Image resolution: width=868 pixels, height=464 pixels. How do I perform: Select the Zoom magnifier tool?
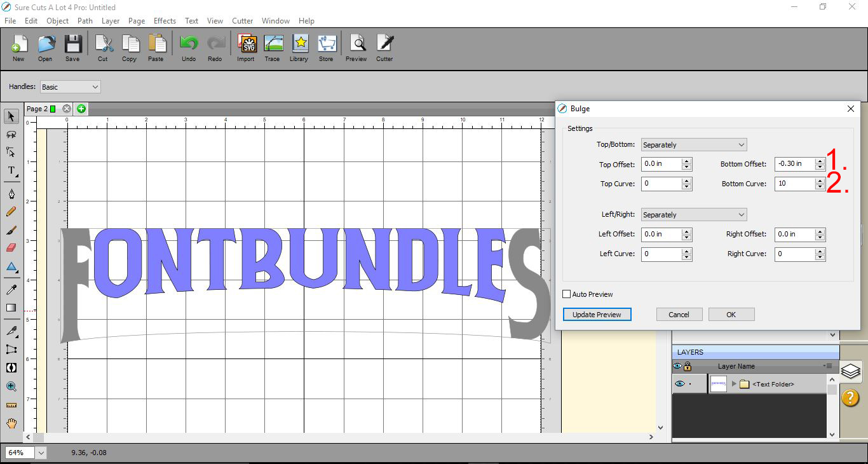(11, 386)
